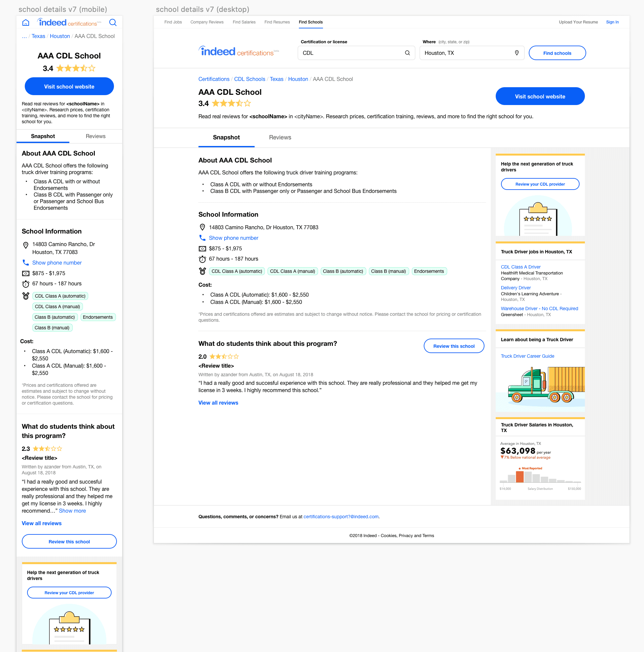
Task: Open CDL Class A Driver job link
Action: (x=520, y=267)
